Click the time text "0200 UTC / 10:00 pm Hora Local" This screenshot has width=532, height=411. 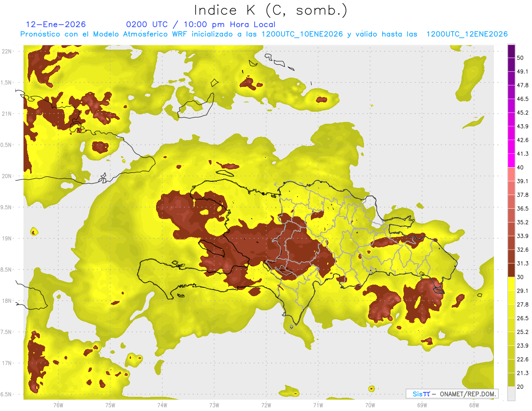201,24
